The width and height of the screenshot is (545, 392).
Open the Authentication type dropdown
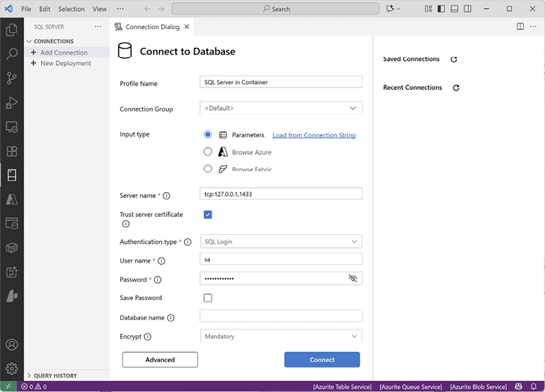281,241
